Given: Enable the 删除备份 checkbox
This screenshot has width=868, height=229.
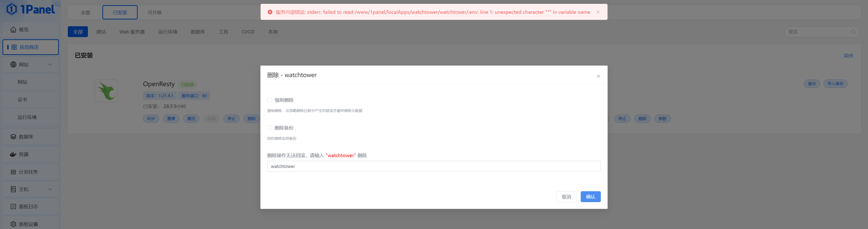Looking at the screenshot, I should 269,128.
